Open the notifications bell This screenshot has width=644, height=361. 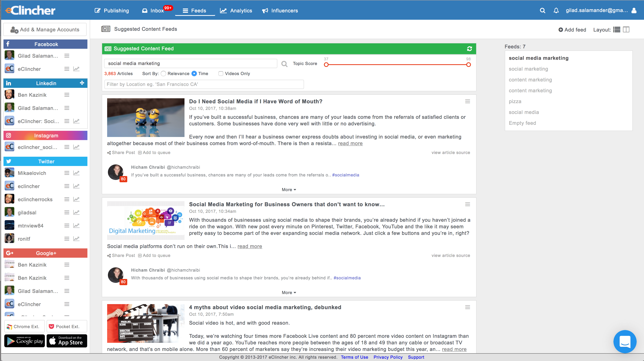click(x=556, y=10)
